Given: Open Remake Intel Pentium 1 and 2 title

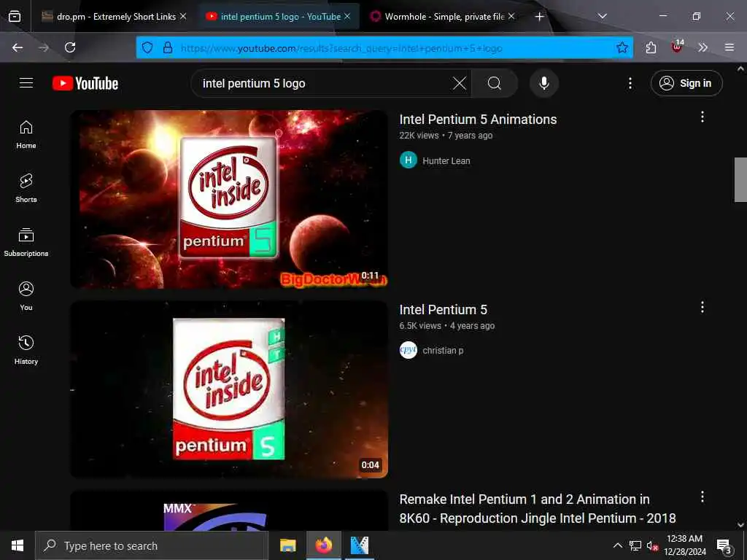Looking at the screenshot, I should pos(538,508).
